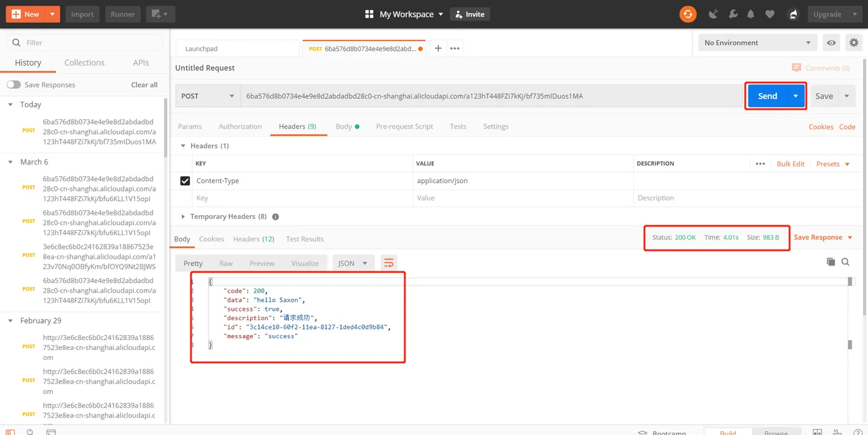Click the request URL input field
The image size is (868, 435).
pyautogui.click(x=491, y=96)
